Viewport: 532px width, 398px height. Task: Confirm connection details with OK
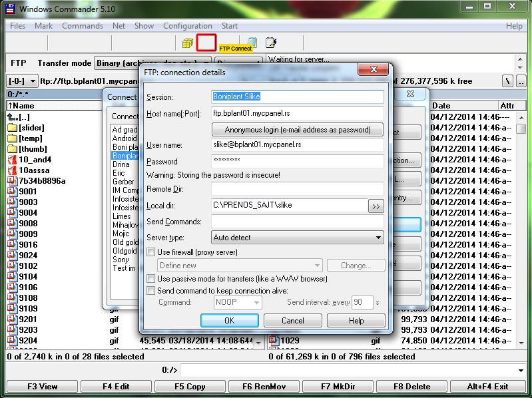pyautogui.click(x=229, y=320)
